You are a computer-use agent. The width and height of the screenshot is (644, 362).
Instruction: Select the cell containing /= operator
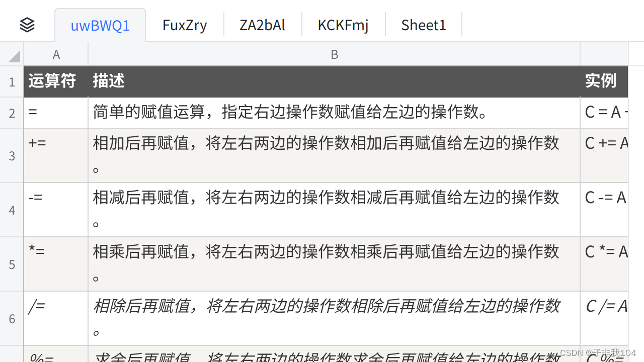tap(56, 318)
